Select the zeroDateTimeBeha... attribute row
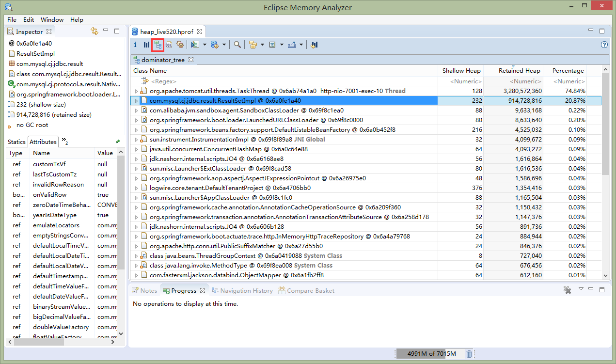 (x=61, y=205)
